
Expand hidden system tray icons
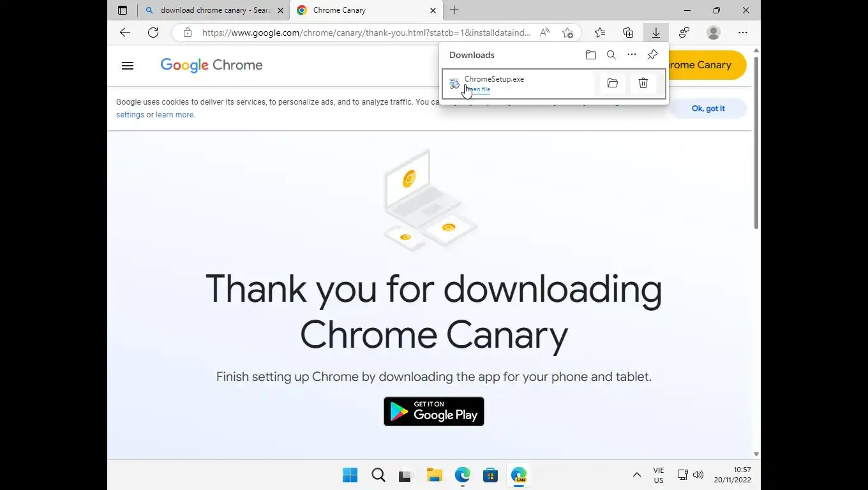coord(636,475)
